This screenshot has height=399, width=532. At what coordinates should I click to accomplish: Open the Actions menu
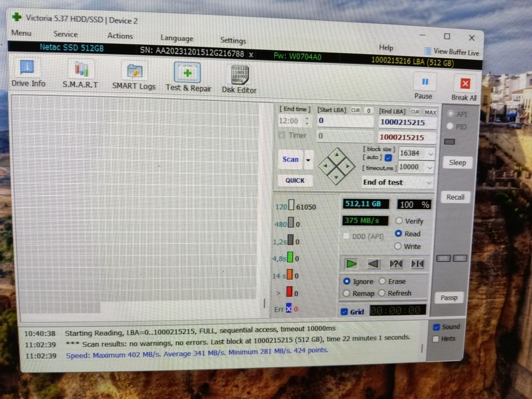click(x=120, y=35)
